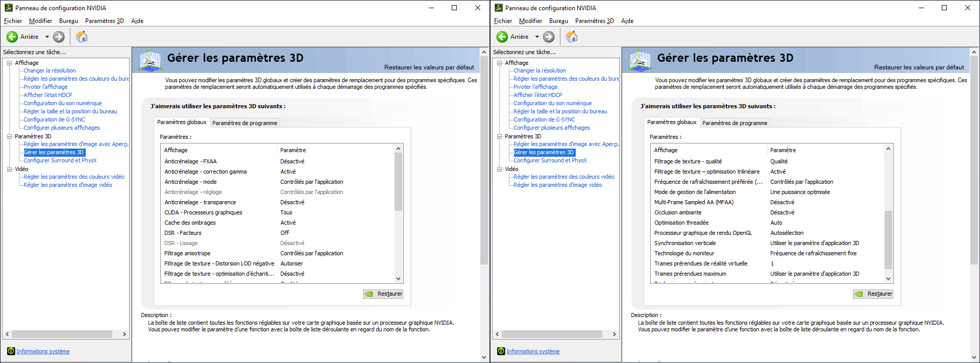
Task: Select the Synchronisation verticale setting row
Action: click(x=685, y=243)
